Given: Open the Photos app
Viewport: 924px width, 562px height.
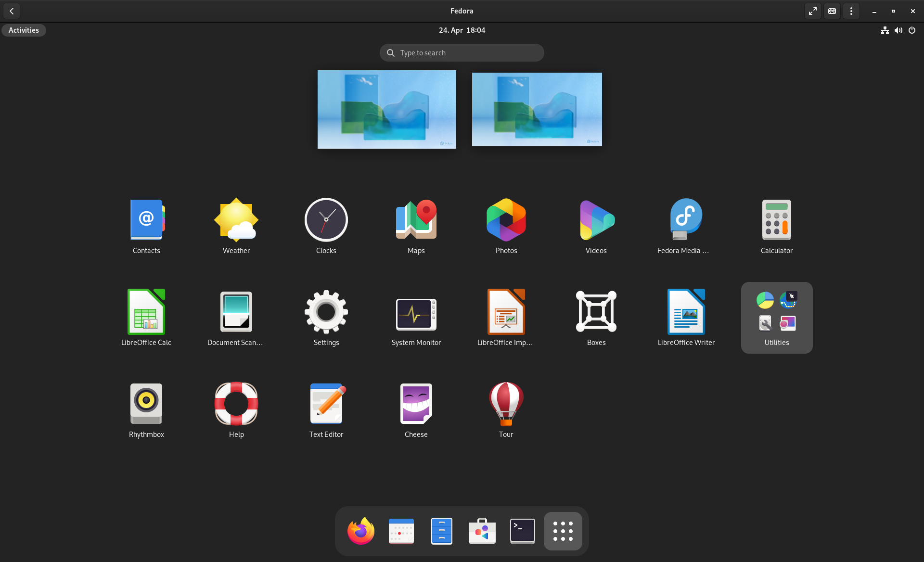Looking at the screenshot, I should point(506,226).
